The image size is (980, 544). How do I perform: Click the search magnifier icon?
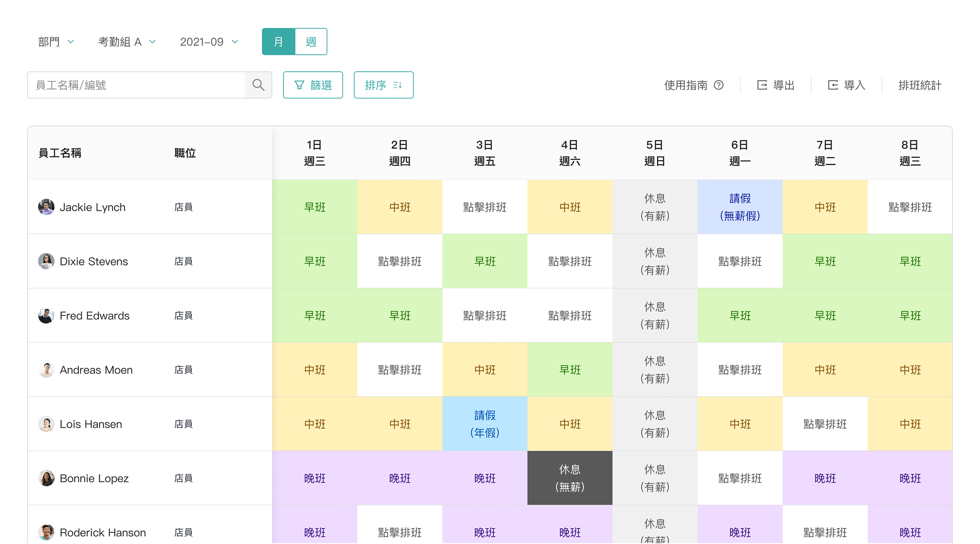[258, 85]
